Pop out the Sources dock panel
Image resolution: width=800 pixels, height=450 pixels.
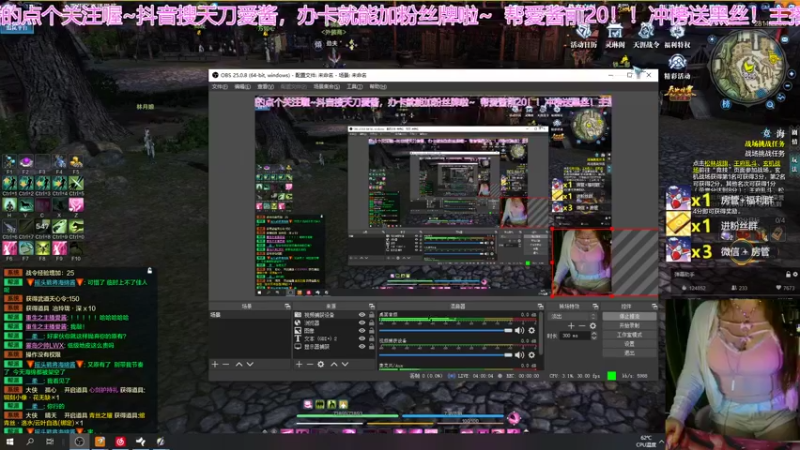[371, 306]
